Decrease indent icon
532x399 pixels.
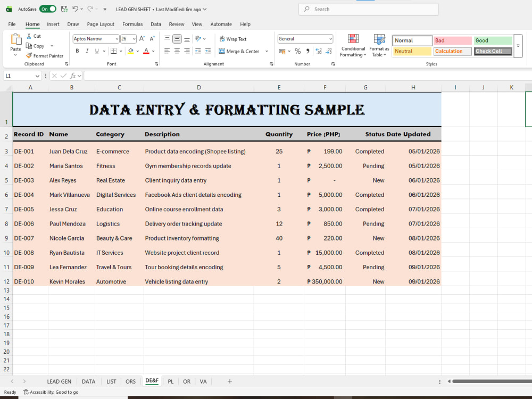coord(198,51)
